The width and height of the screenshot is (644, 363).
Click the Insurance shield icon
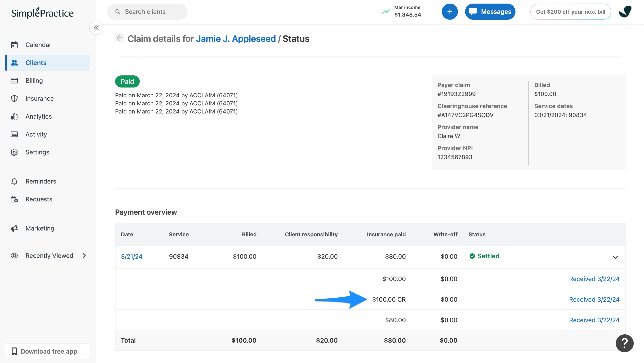pyautogui.click(x=14, y=98)
